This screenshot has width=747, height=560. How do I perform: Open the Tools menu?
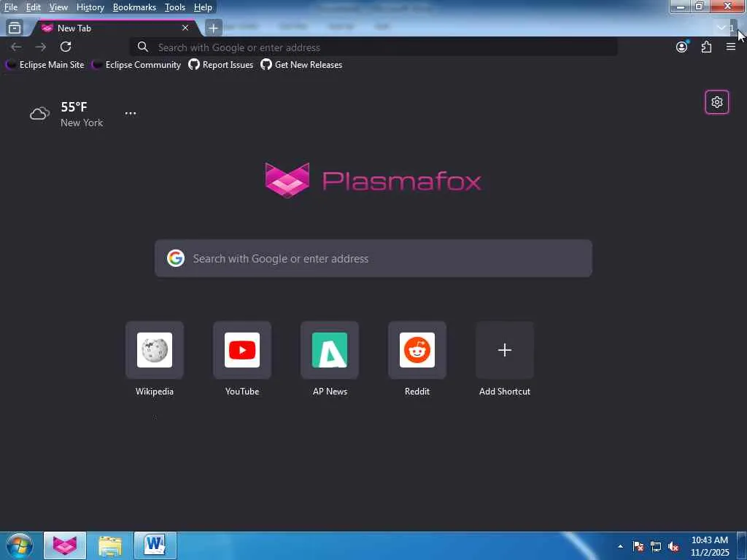click(174, 7)
